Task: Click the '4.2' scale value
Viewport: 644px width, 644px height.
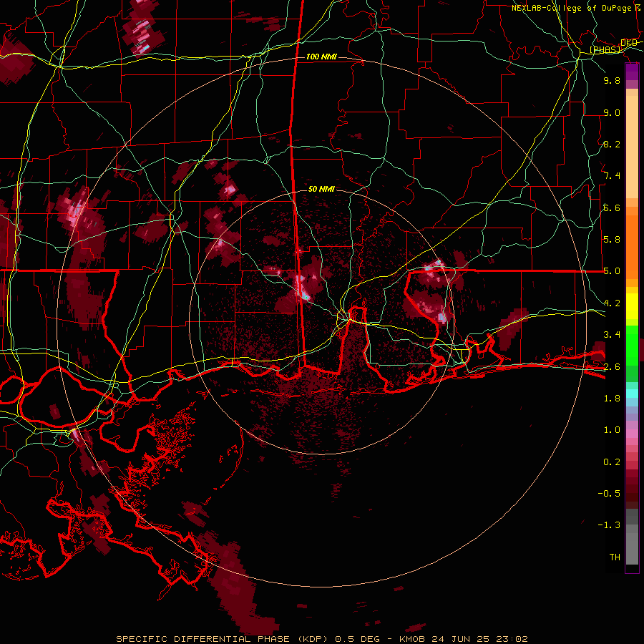Action: click(612, 303)
